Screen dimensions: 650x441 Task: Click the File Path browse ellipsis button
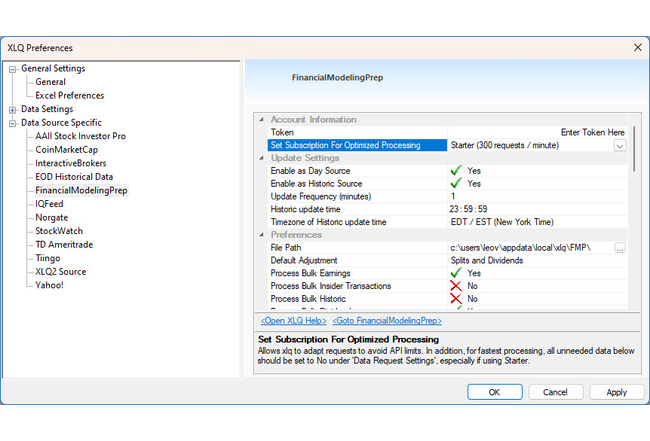[620, 248]
